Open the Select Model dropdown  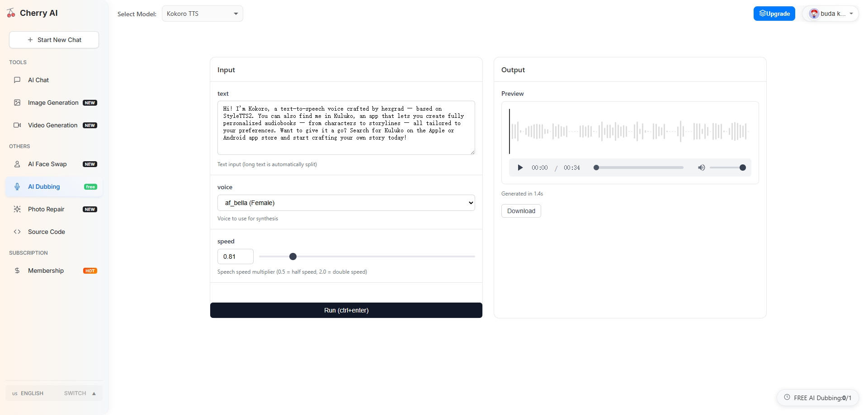203,14
